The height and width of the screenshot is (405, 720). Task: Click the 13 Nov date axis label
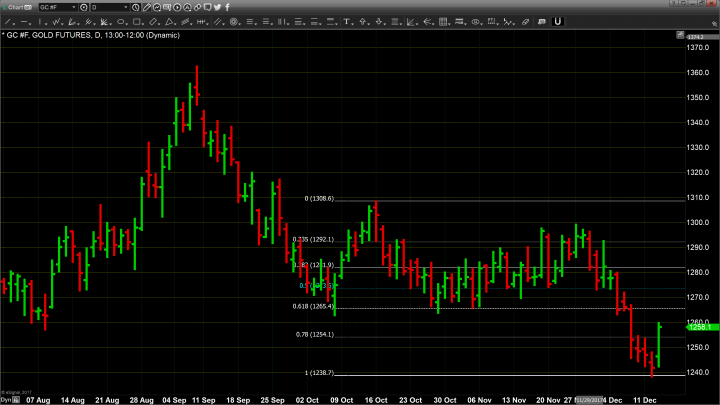point(514,400)
